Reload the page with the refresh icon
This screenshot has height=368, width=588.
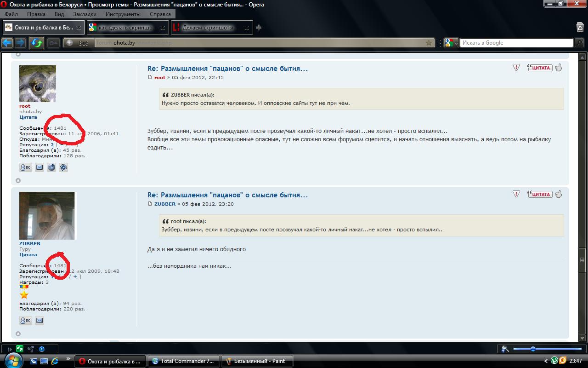(x=37, y=43)
